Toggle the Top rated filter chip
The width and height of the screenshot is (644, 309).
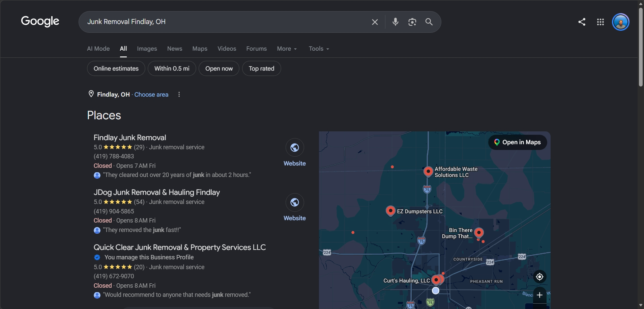tap(262, 69)
